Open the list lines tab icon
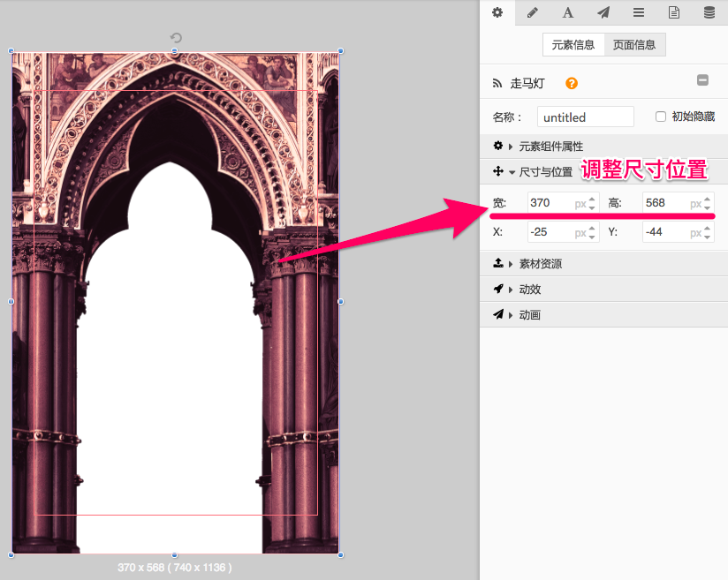 tap(639, 12)
